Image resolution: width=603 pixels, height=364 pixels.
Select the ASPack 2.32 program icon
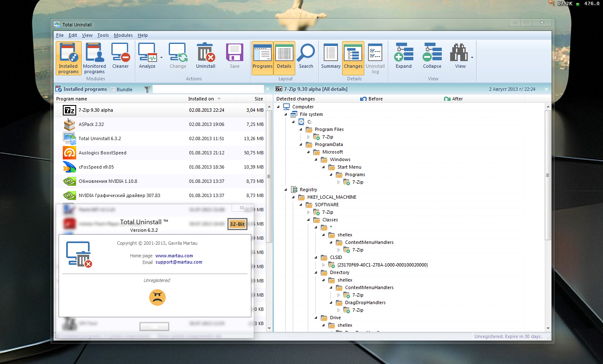pyautogui.click(x=69, y=124)
